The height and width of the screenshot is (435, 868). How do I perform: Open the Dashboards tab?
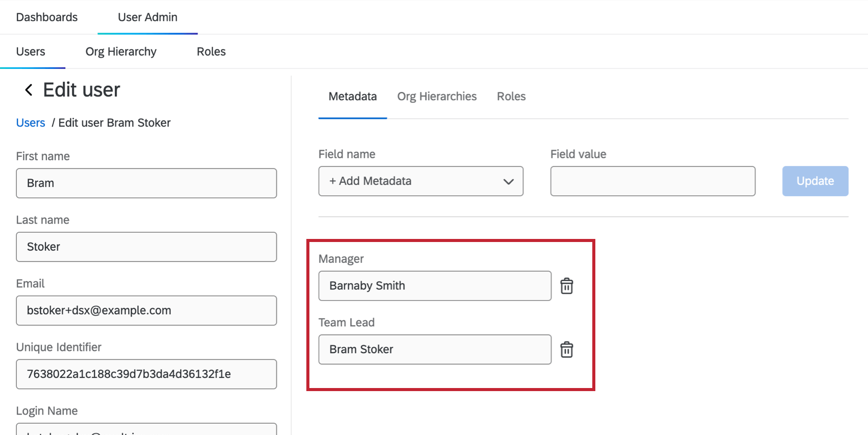tap(47, 17)
